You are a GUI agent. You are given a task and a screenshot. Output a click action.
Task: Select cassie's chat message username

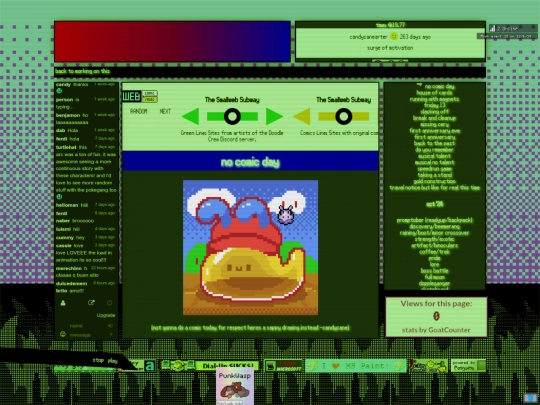click(x=63, y=246)
